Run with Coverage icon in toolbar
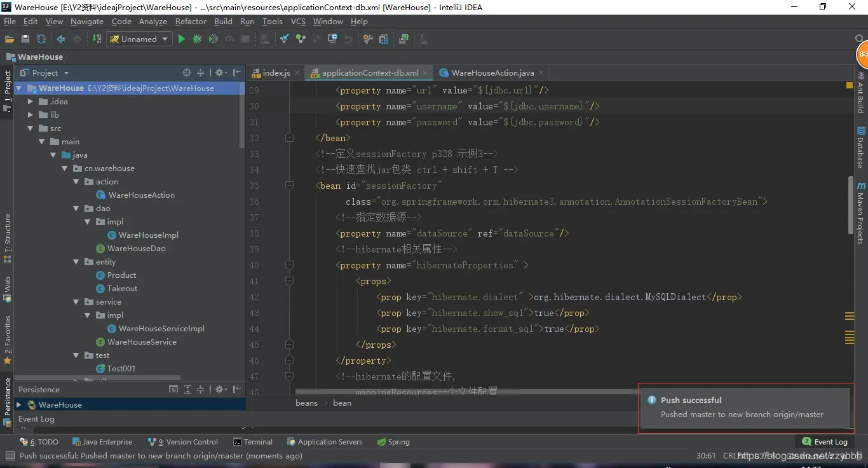The image size is (868, 468). 214,39
